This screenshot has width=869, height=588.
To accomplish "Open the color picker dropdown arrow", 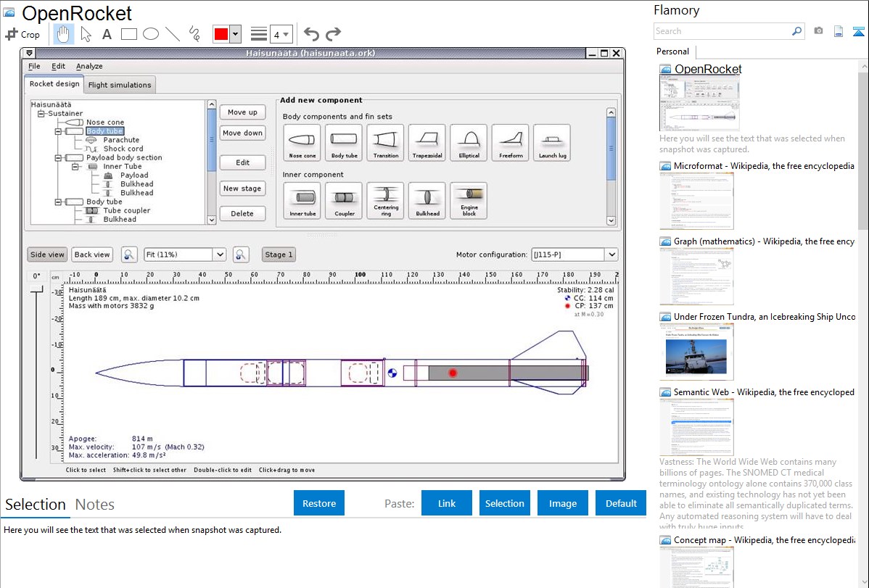I will (x=235, y=34).
